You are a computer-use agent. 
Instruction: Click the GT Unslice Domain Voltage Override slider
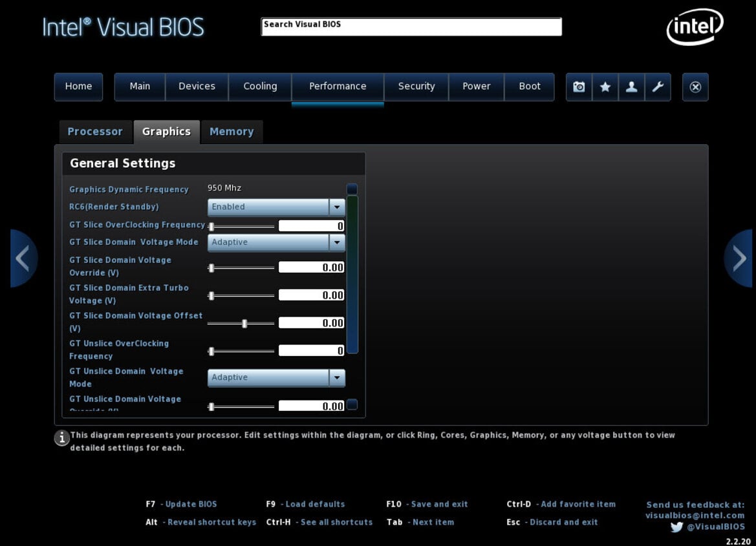point(241,406)
